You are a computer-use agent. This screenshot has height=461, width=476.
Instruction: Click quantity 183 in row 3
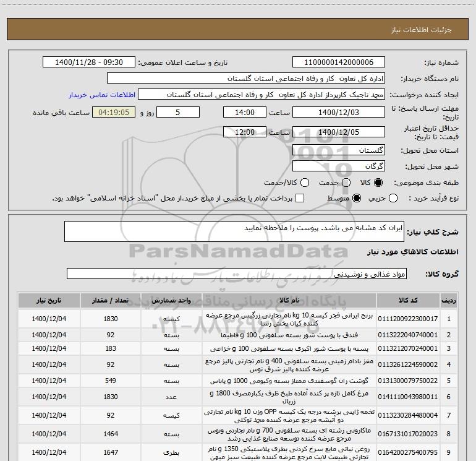pos(111,348)
